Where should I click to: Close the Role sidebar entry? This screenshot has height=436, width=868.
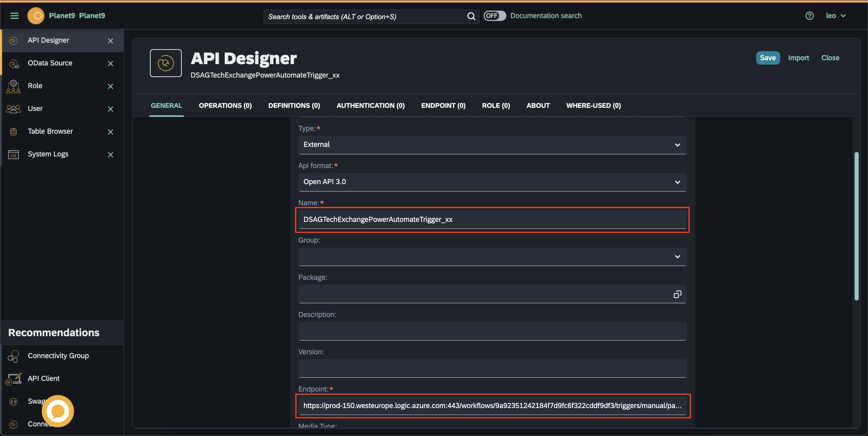coord(110,86)
